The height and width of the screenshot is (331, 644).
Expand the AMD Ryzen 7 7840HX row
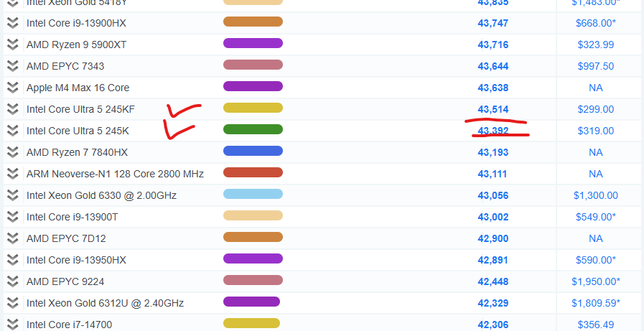pyautogui.click(x=13, y=152)
